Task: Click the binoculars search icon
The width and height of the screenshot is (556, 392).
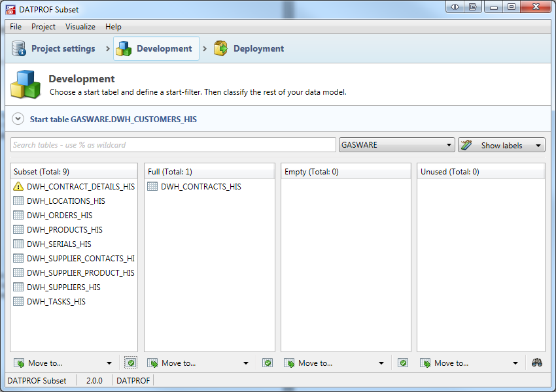Action: coord(536,363)
